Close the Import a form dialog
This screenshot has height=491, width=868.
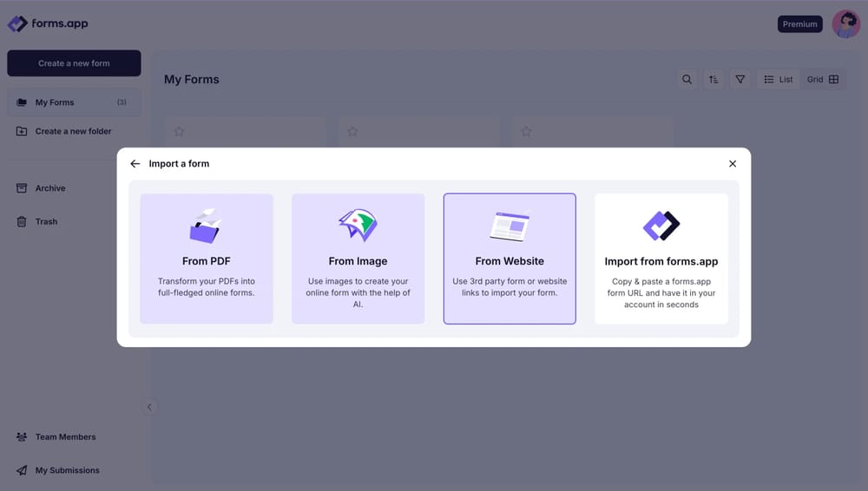pyautogui.click(x=733, y=164)
